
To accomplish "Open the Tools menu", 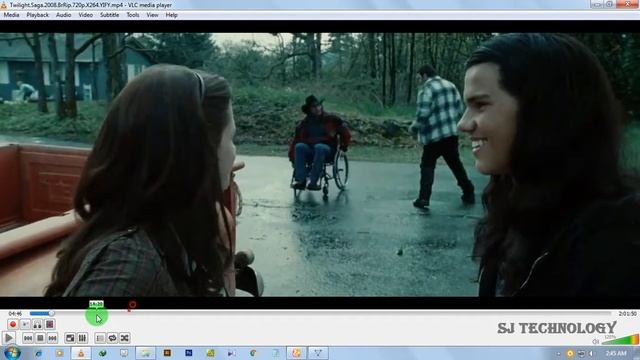I will click(x=133, y=15).
